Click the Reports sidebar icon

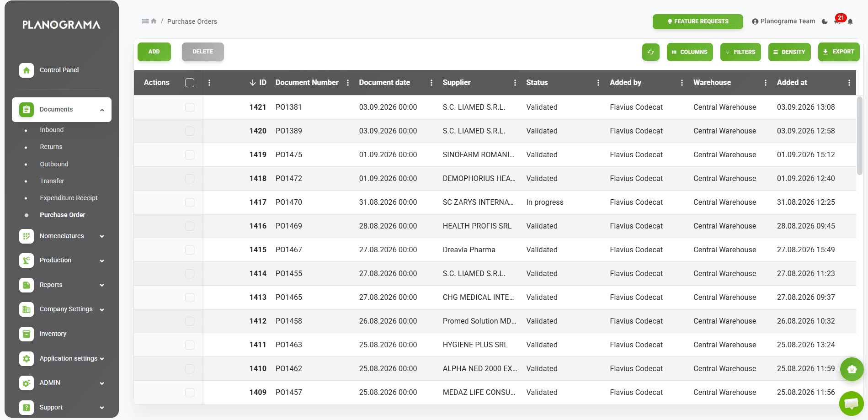tap(27, 285)
